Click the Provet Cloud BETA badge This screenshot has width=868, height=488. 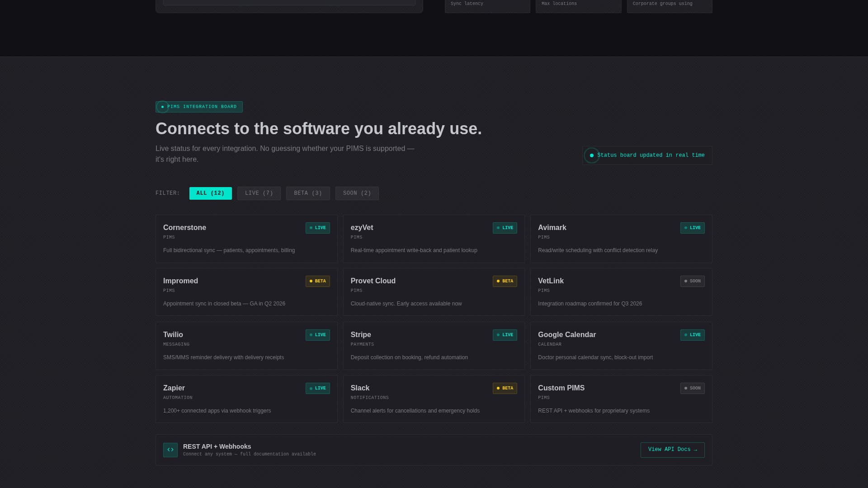click(x=505, y=281)
